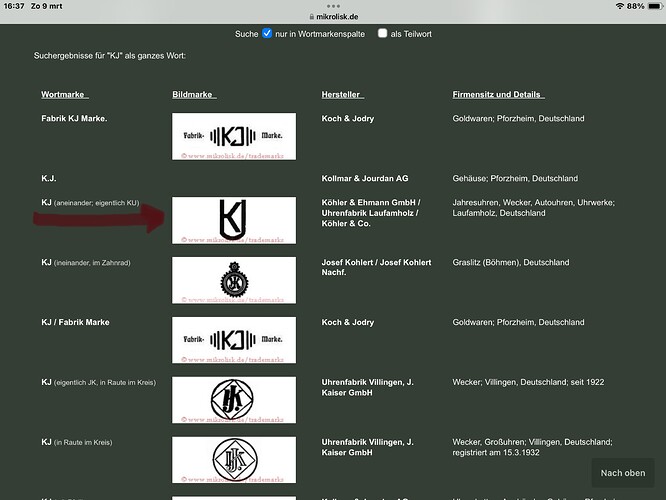Open the Josef Kohlert gear logo image

(234, 280)
